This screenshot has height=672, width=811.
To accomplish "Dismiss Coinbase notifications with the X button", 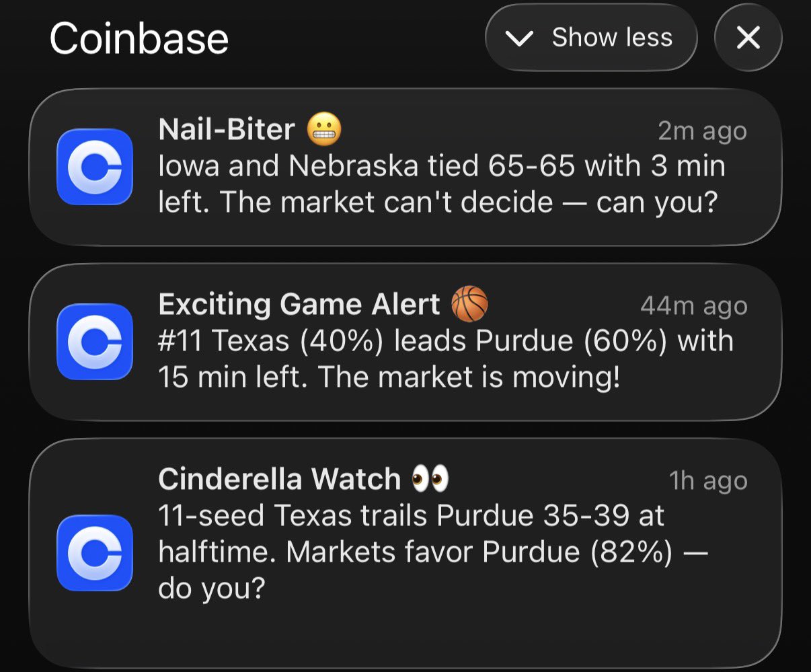I will (748, 38).
